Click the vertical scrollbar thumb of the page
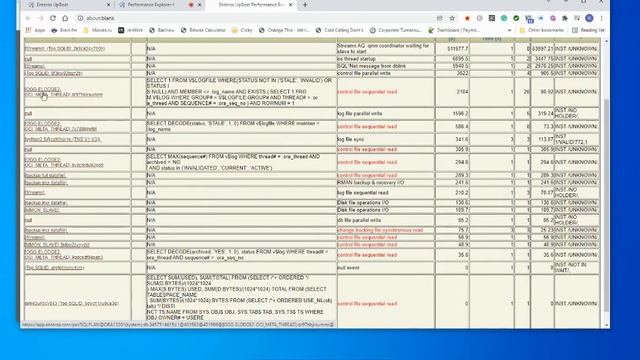The width and height of the screenshot is (640, 360). click(x=606, y=204)
